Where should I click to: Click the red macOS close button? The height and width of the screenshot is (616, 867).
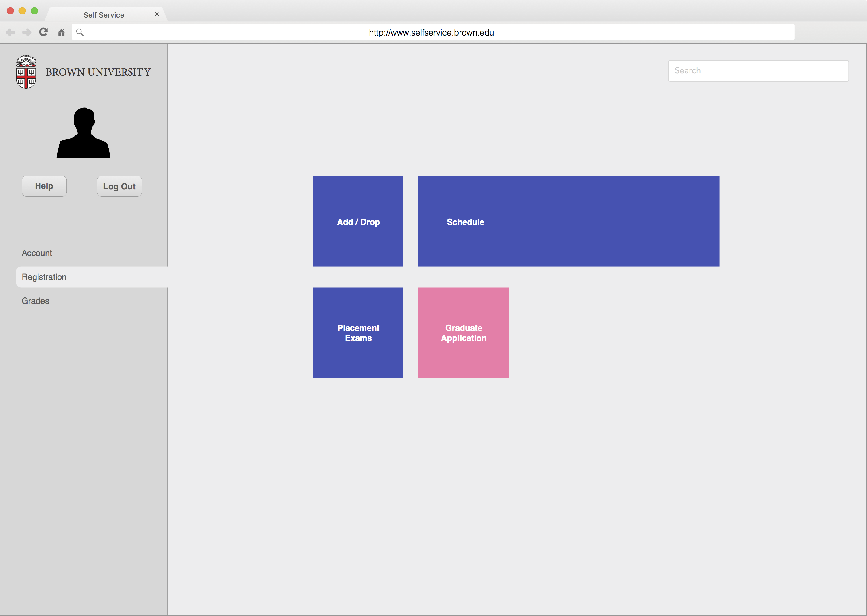[x=10, y=11]
